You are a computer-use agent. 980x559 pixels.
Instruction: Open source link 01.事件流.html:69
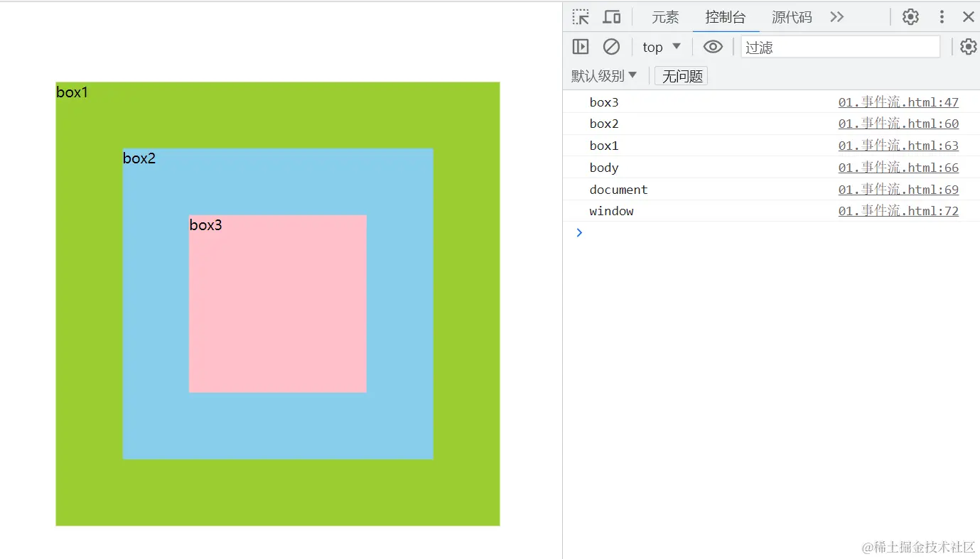tap(898, 190)
